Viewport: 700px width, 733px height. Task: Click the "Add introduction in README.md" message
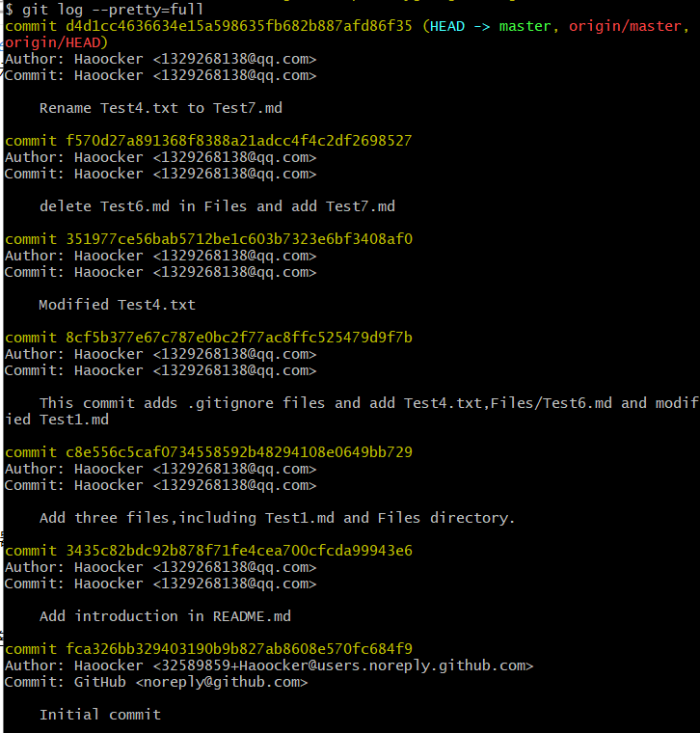click(165, 616)
